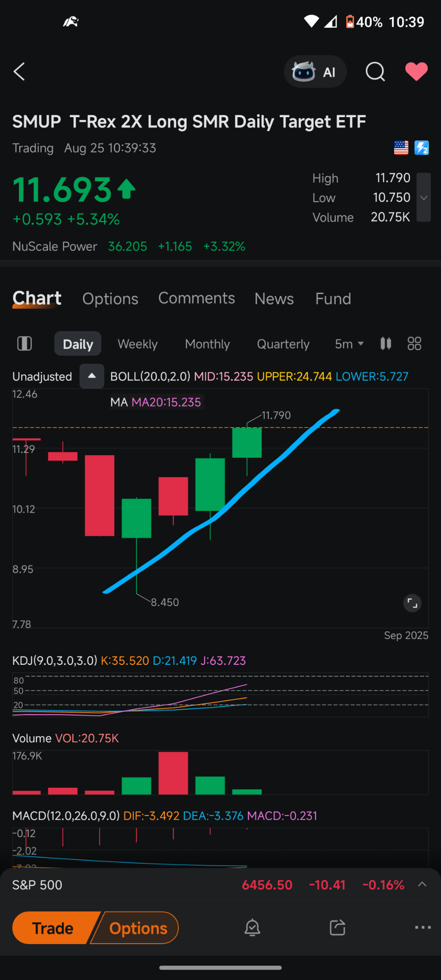Tap the MA20:15.235 indicator label
The width and height of the screenshot is (441, 980).
coord(166,402)
